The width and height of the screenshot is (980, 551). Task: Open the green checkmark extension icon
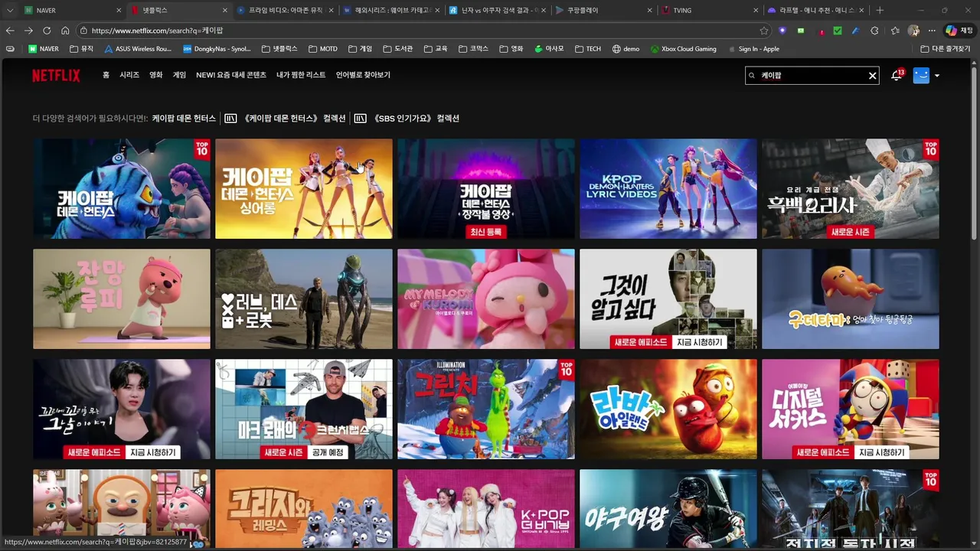pos(838,31)
